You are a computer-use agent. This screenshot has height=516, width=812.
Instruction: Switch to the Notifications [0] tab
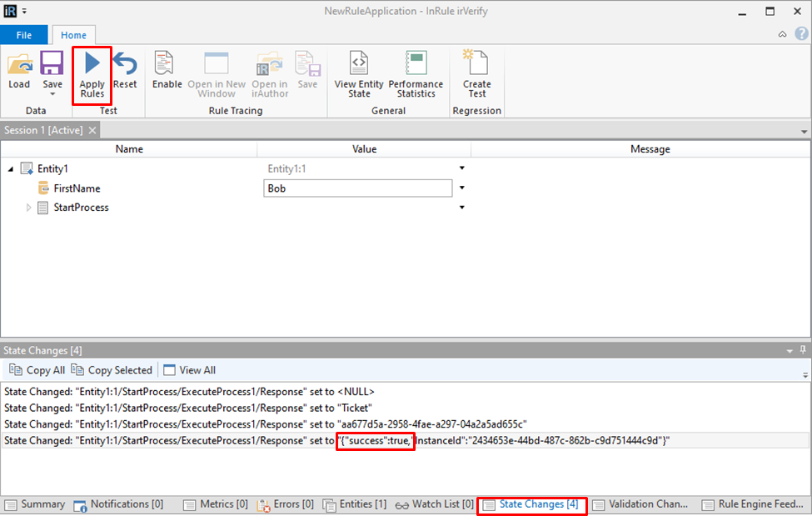point(118,504)
